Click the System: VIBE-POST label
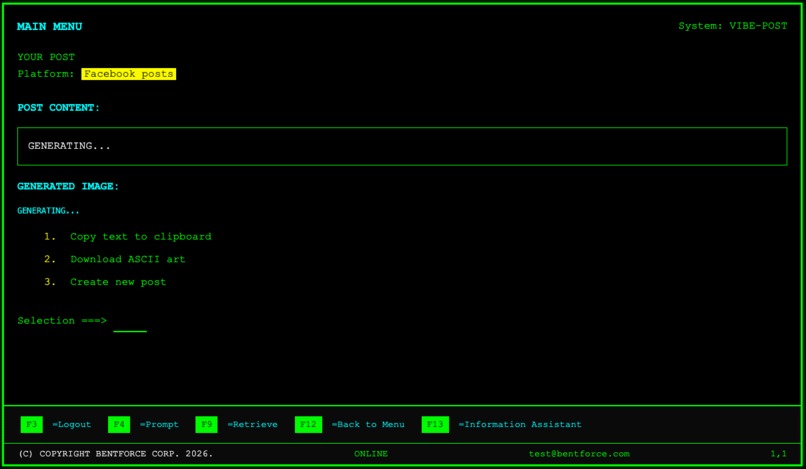Screen dimensions: 806x469 tap(732, 26)
